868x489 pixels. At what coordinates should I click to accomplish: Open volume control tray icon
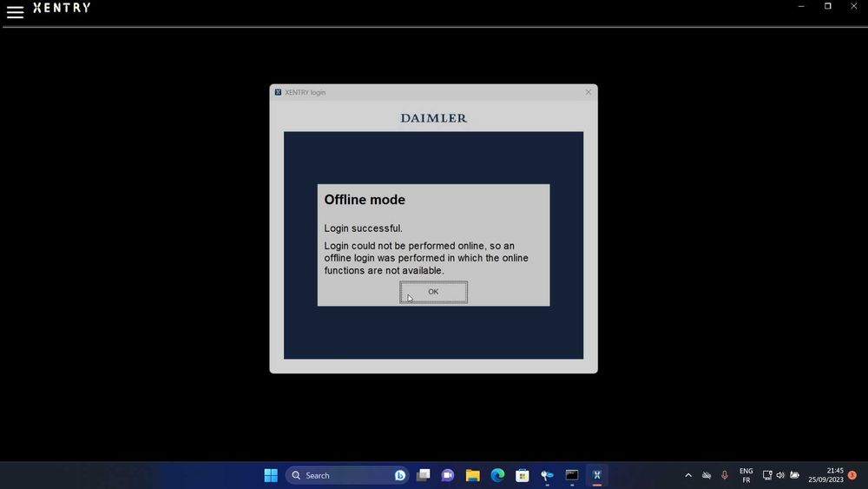click(x=780, y=475)
